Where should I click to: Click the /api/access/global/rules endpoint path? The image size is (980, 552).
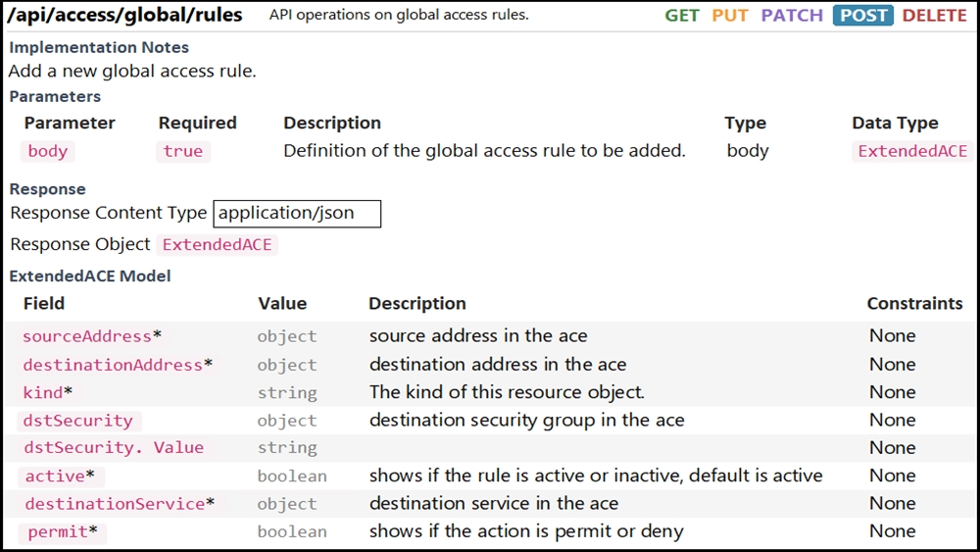pos(124,15)
